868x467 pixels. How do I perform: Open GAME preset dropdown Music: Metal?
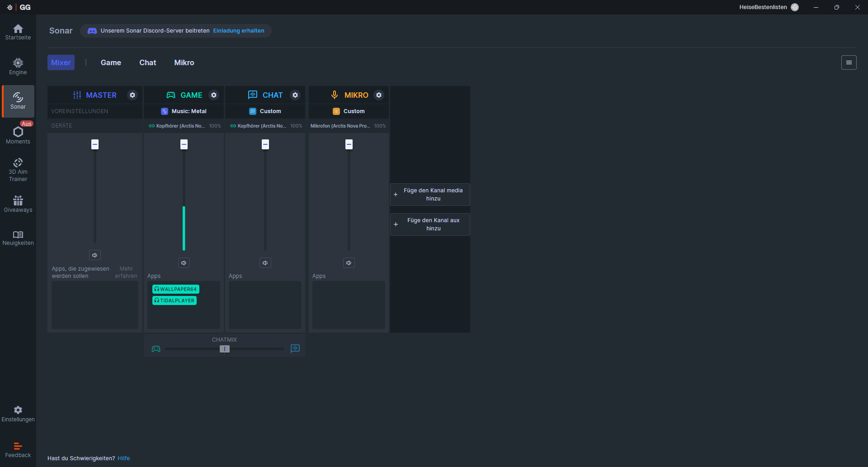click(184, 111)
